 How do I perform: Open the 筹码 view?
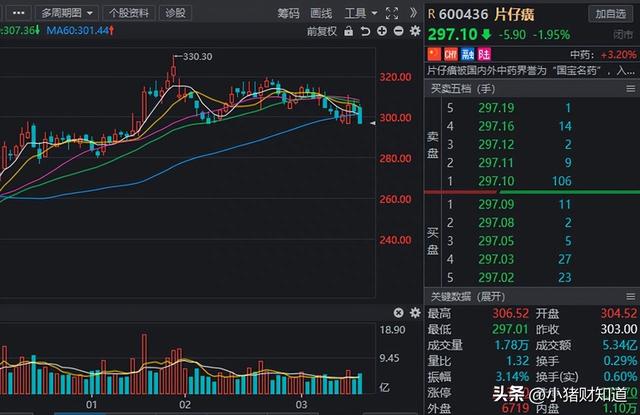pyautogui.click(x=289, y=13)
